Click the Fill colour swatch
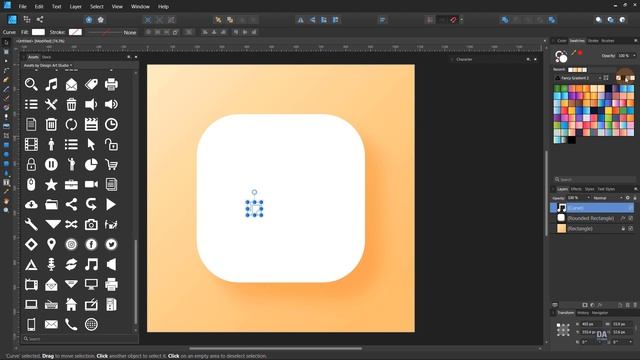This screenshot has height=360, width=640. pyautogui.click(x=38, y=32)
